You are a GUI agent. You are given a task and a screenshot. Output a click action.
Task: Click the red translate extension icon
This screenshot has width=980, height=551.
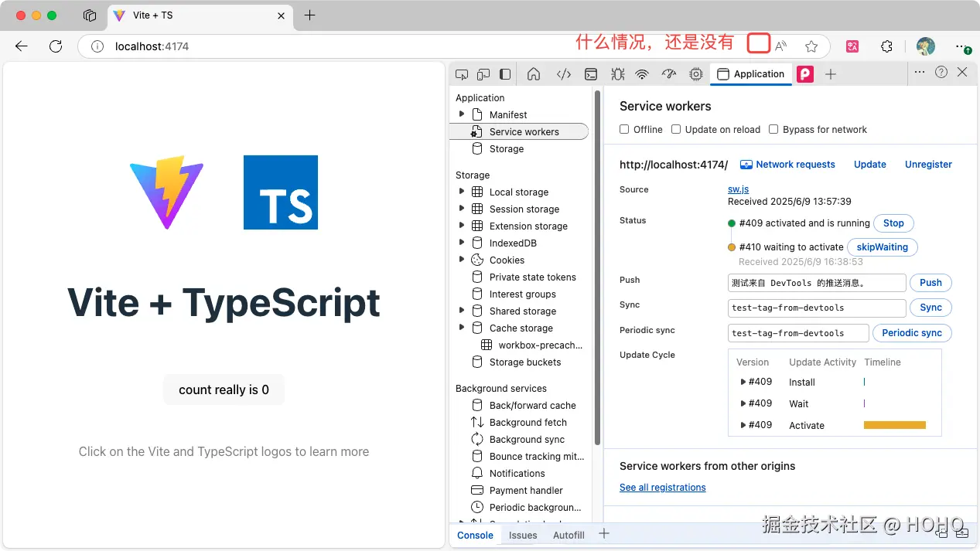[852, 46]
